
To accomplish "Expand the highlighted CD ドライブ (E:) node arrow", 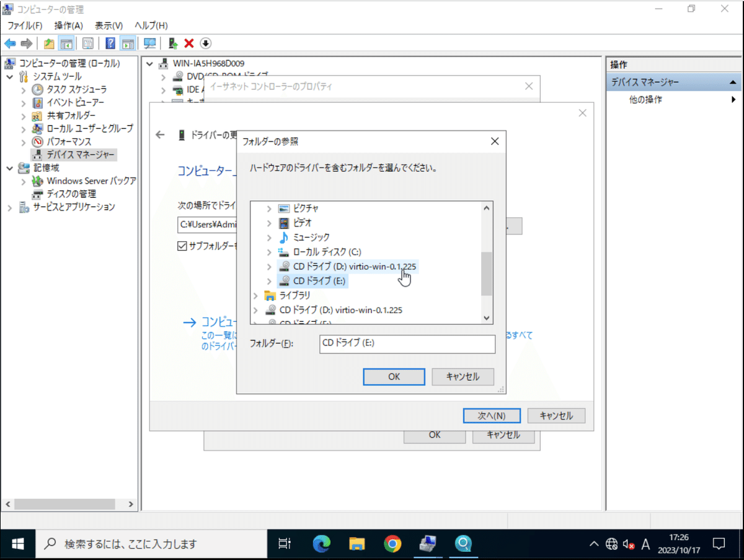I will [x=269, y=281].
